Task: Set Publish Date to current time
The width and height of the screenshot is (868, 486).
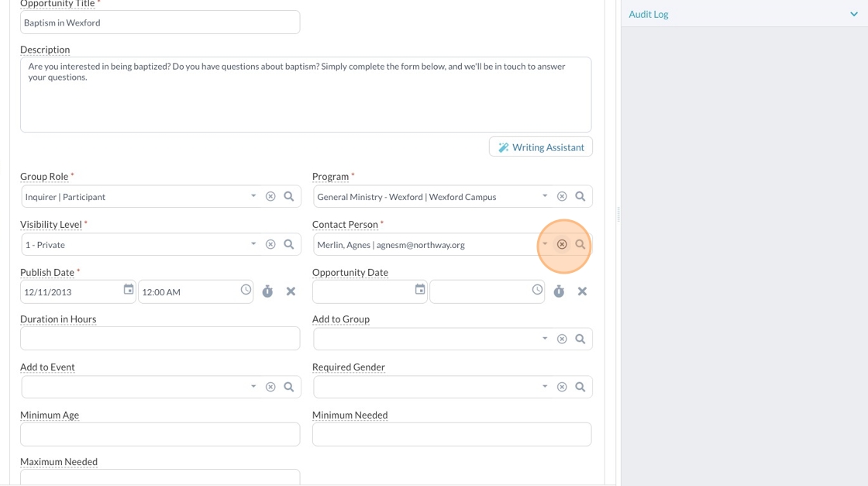Action: tap(267, 291)
